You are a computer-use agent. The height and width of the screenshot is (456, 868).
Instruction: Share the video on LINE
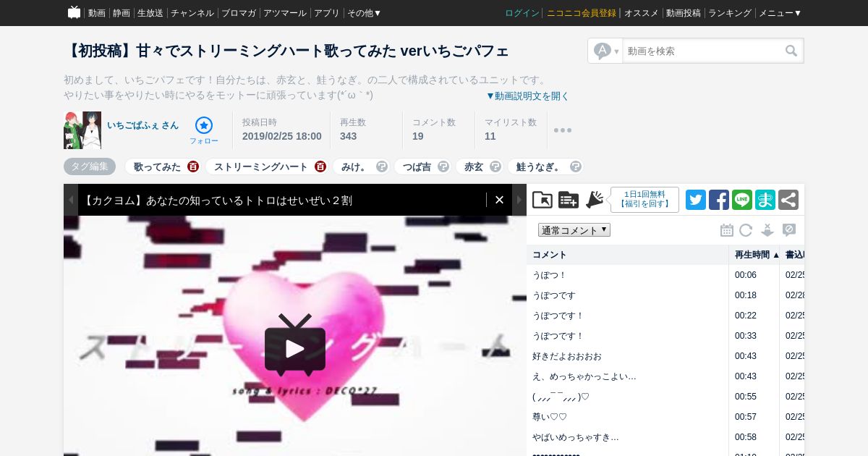(742, 200)
